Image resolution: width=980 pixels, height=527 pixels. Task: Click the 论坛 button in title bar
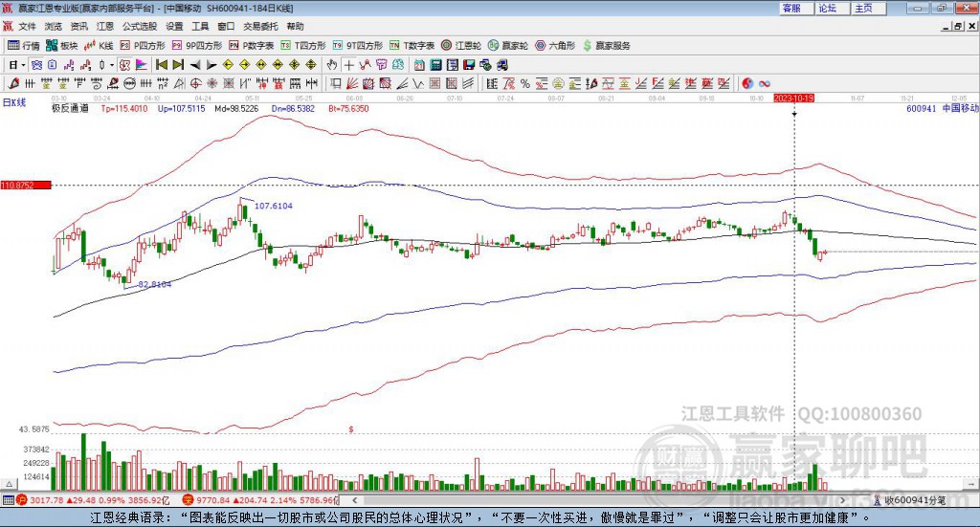point(832,8)
